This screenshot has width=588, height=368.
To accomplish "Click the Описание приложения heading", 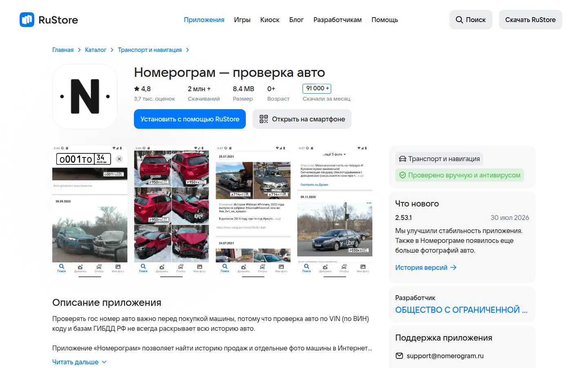I will click(x=107, y=303).
